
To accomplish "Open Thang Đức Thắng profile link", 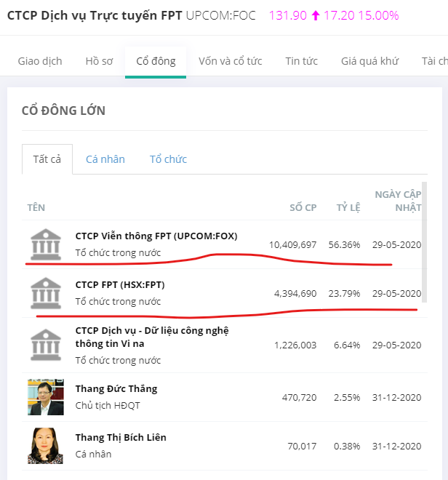I will [x=116, y=388].
